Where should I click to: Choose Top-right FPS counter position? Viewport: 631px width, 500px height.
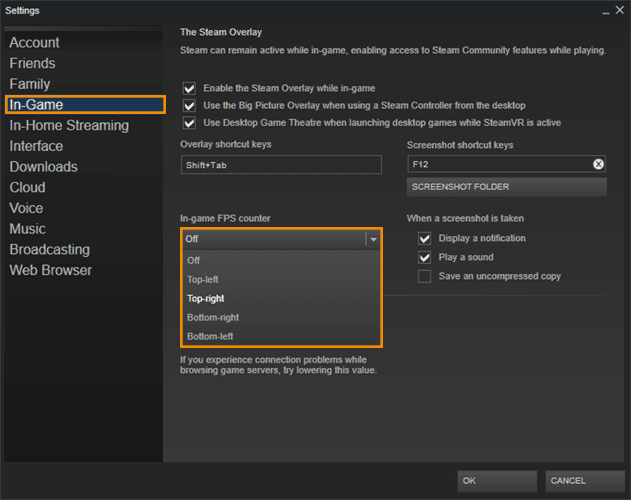(281, 298)
